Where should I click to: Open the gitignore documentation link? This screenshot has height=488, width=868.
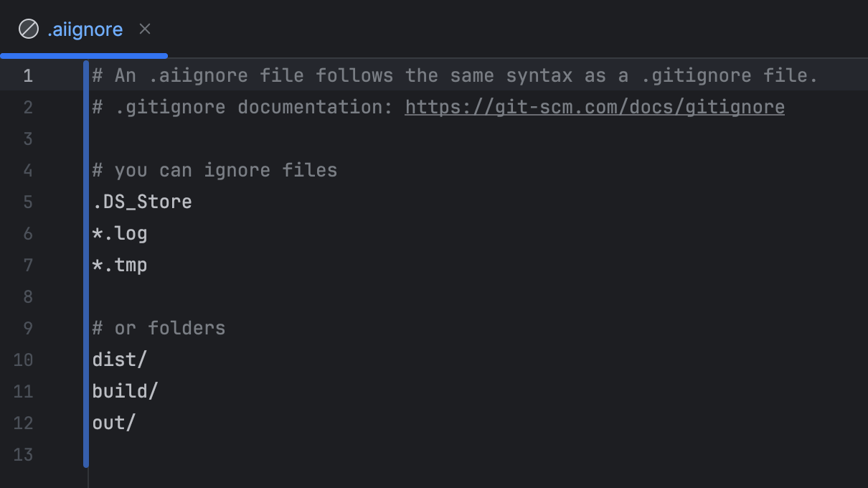coord(594,106)
